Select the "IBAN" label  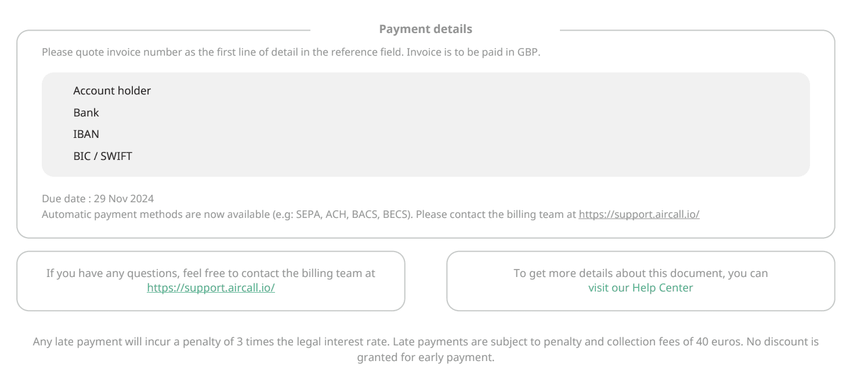(x=86, y=134)
